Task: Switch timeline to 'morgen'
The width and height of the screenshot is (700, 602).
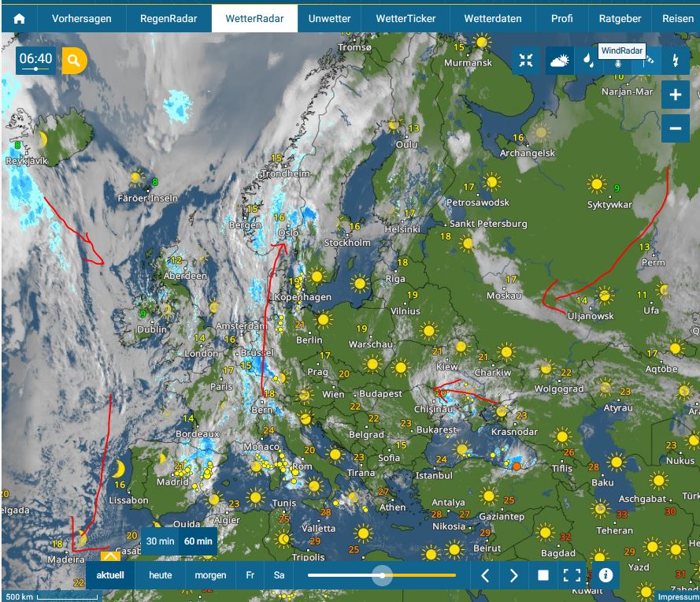Action: [x=210, y=575]
